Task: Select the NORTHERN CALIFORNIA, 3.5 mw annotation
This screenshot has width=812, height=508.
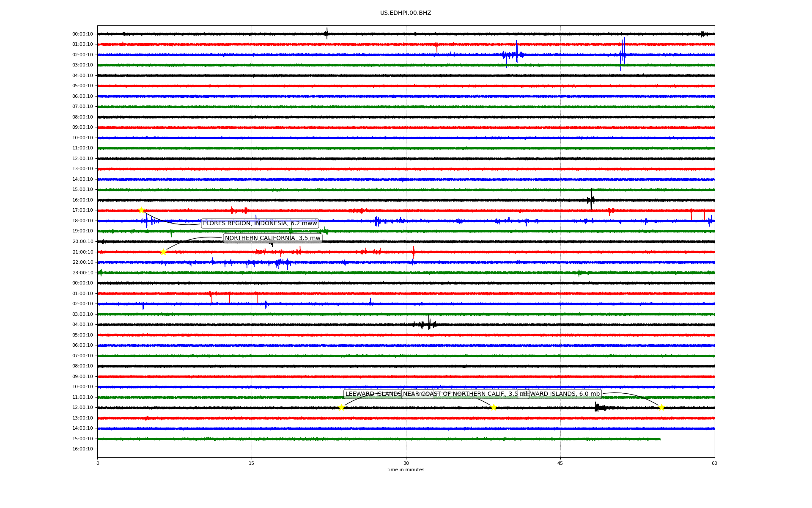Action: (x=272, y=238)
